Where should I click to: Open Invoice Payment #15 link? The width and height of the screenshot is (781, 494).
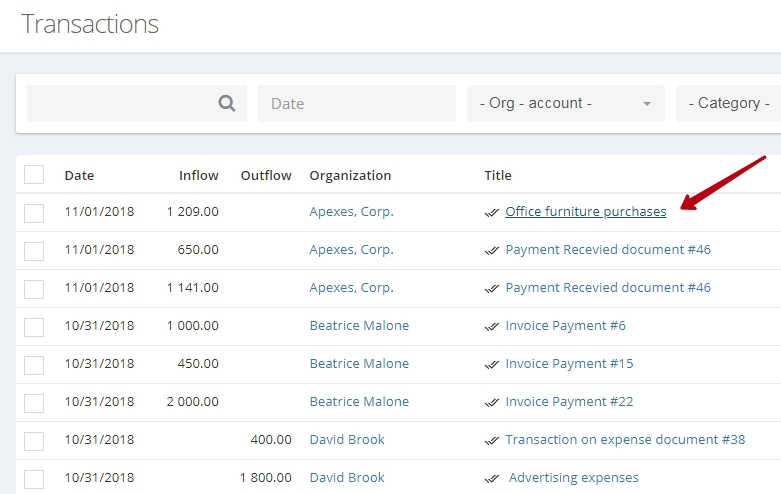[x=569, y=364]
